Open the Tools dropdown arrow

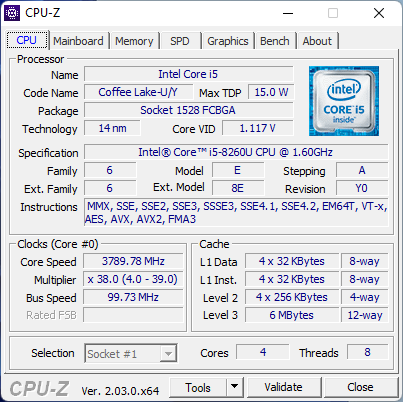235,387
